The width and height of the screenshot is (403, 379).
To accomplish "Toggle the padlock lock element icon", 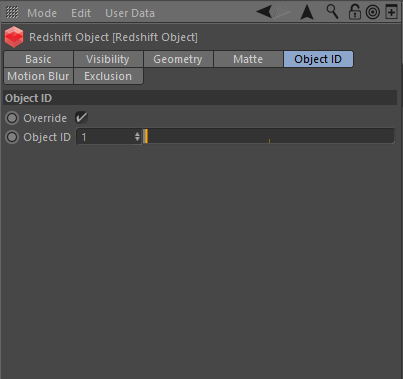I will [355, 12].
